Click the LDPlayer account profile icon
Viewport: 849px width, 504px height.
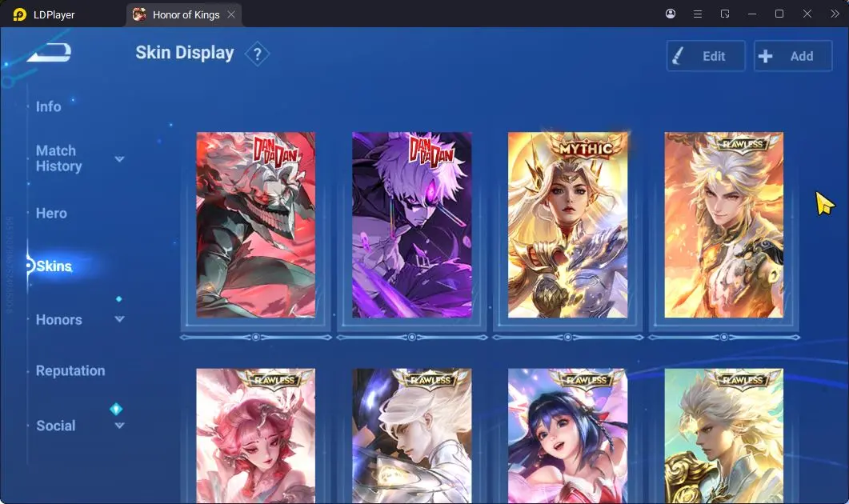point(671,14)
